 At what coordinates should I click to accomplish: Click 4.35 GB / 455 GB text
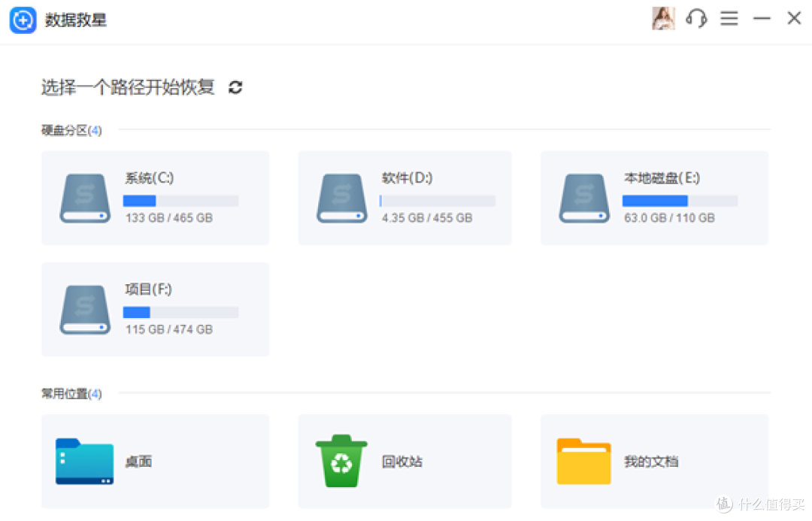[427, 218]
